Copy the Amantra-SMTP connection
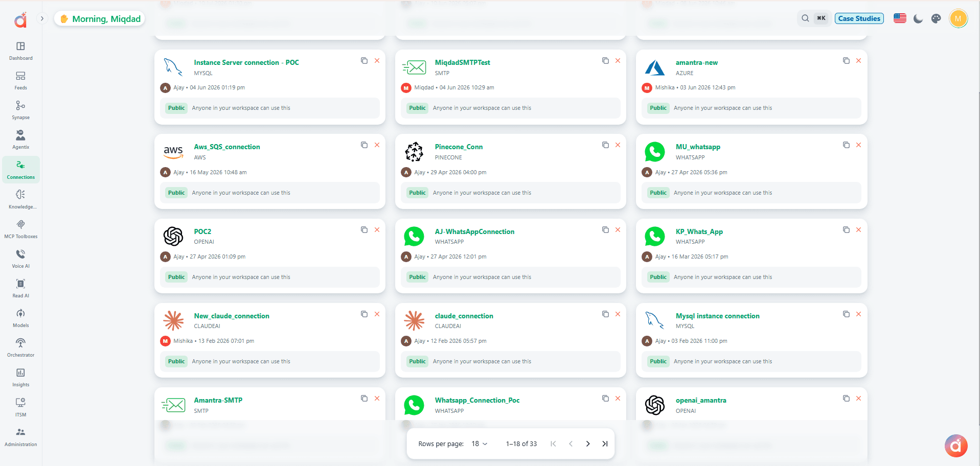 coord(364,398)
